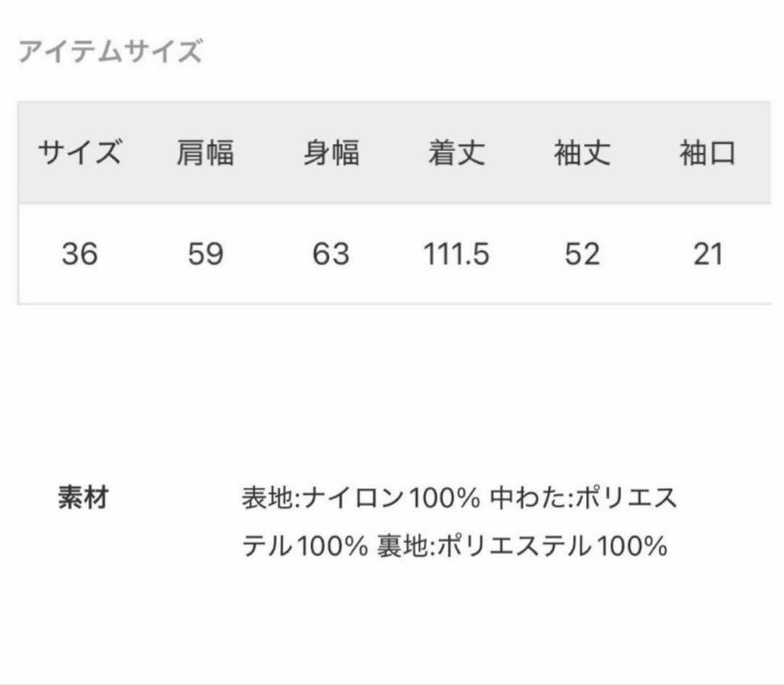Screen dimensions: 784x685
Task: Click the length value 111.5
Action: pos(457,255)
